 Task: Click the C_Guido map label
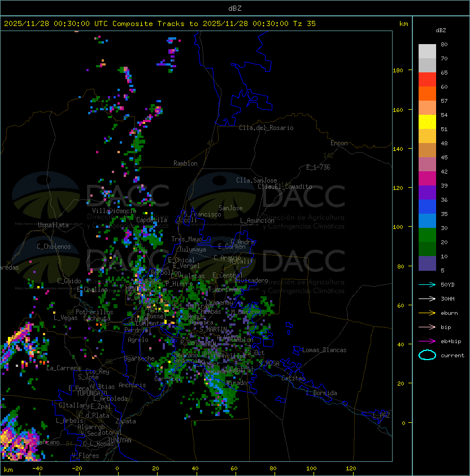[x=69, y=281]
